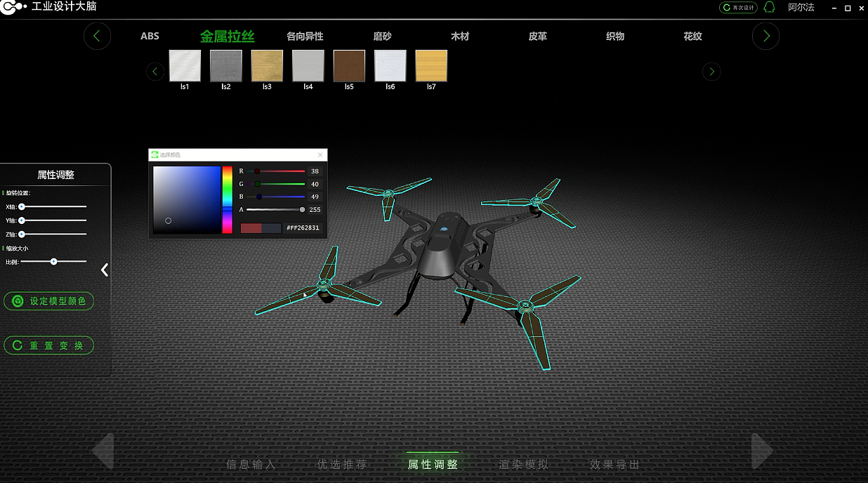
Task: Adjust the X轴 rotation slider
Action: (x=53, y=206)
